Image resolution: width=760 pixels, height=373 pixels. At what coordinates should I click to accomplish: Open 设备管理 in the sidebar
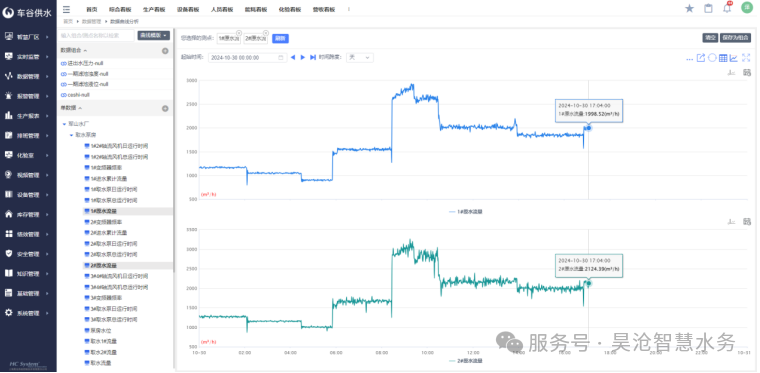click(x=28, y=195)
